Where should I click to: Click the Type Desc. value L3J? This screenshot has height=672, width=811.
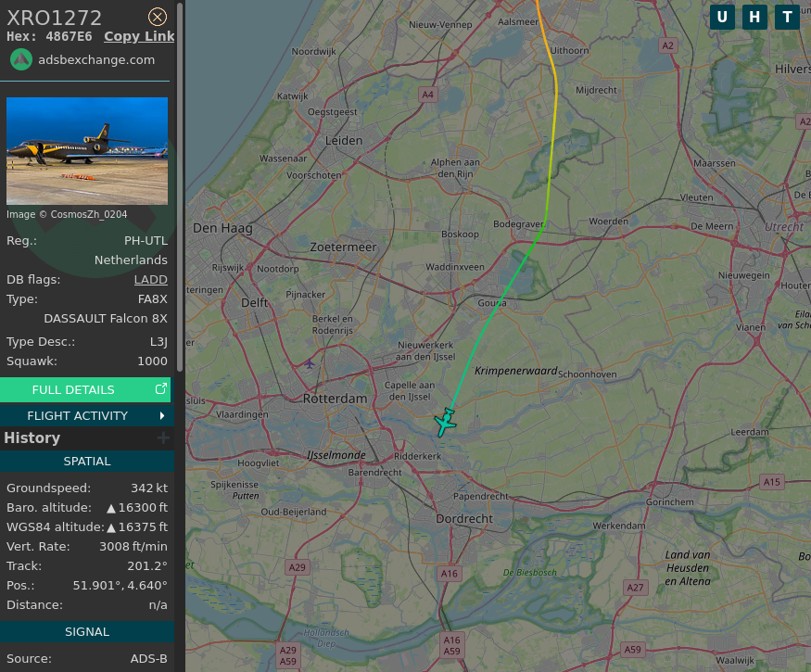pos(158,341)
